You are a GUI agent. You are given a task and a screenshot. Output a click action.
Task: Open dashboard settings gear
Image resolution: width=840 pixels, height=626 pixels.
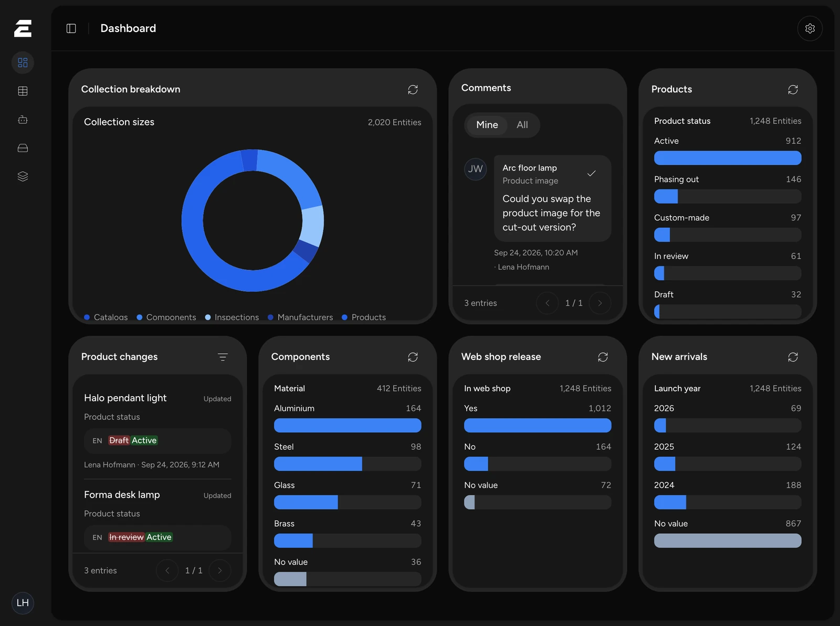click(810, 28)
